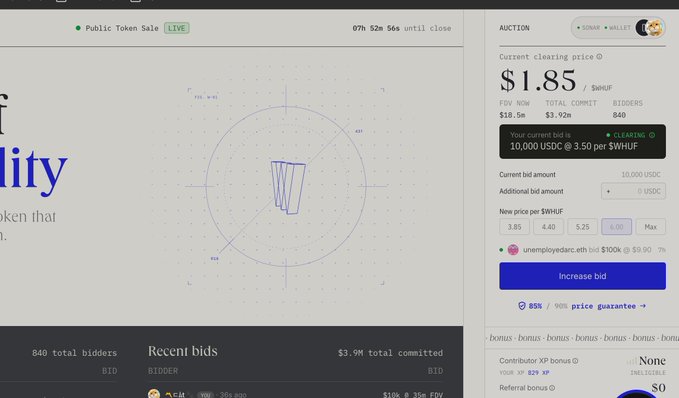Image resolution: width=679 pixels, height=398 pixels.
Task: Show Referral bonus info icon
Action: 552,388
